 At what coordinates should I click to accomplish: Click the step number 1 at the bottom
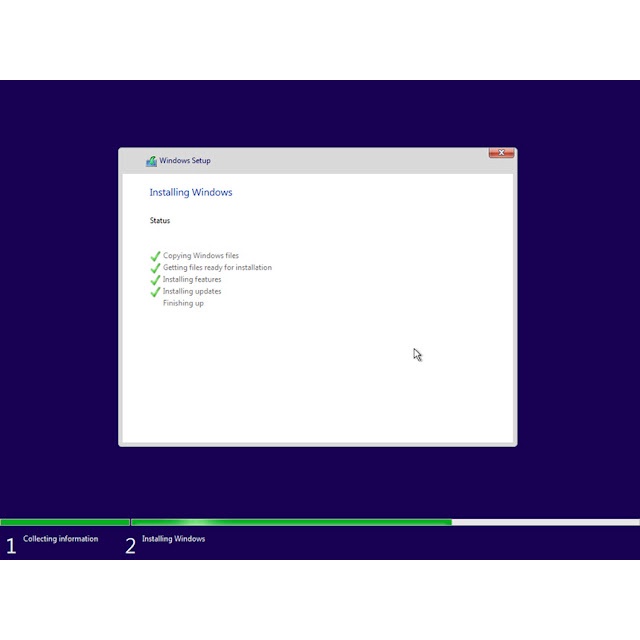pyautogui.click(x=11, y=546)
